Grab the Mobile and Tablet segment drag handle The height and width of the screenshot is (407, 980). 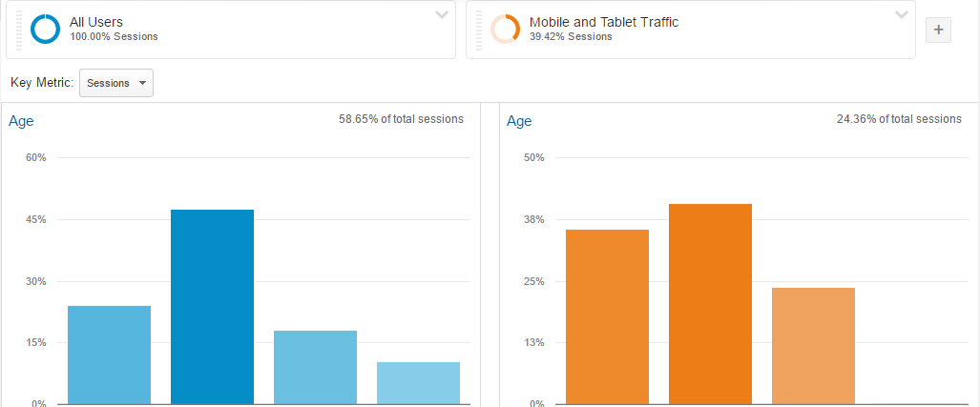point(479,30)
